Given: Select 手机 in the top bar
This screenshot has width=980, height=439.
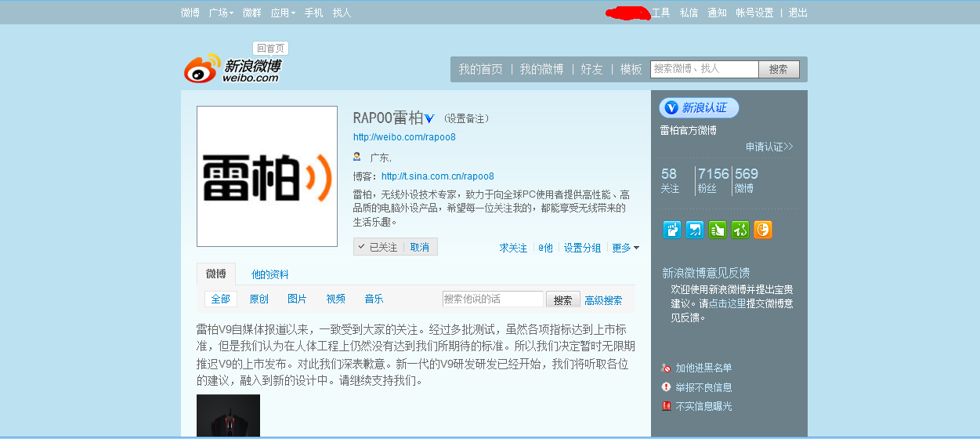Looking at the screenshot, I should pyautogui.click(x=313, y=13).
